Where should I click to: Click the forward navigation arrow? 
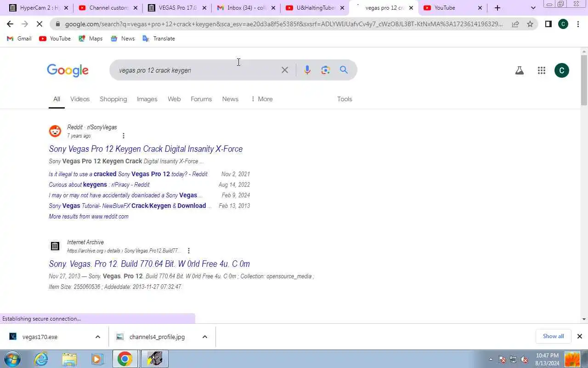click(x=25, y=24)
